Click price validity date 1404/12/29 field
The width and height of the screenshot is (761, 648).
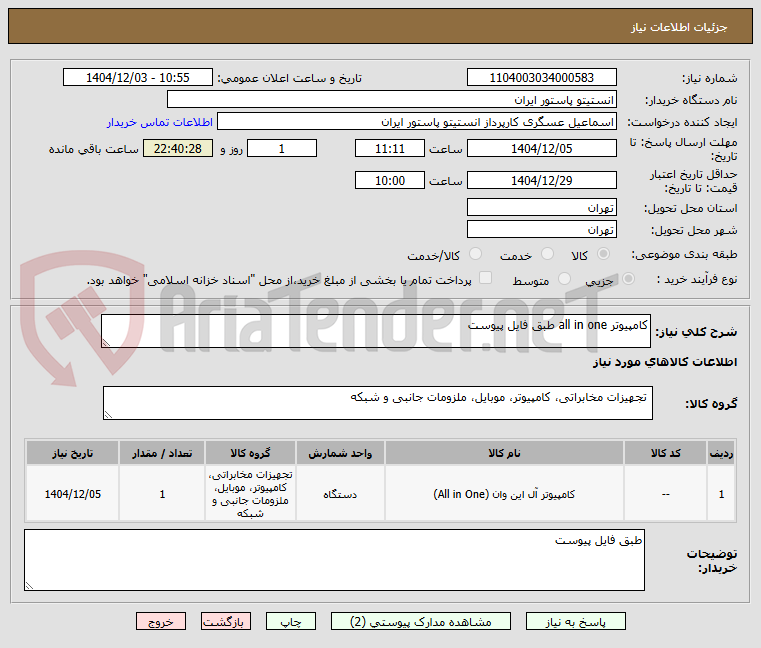542,181
